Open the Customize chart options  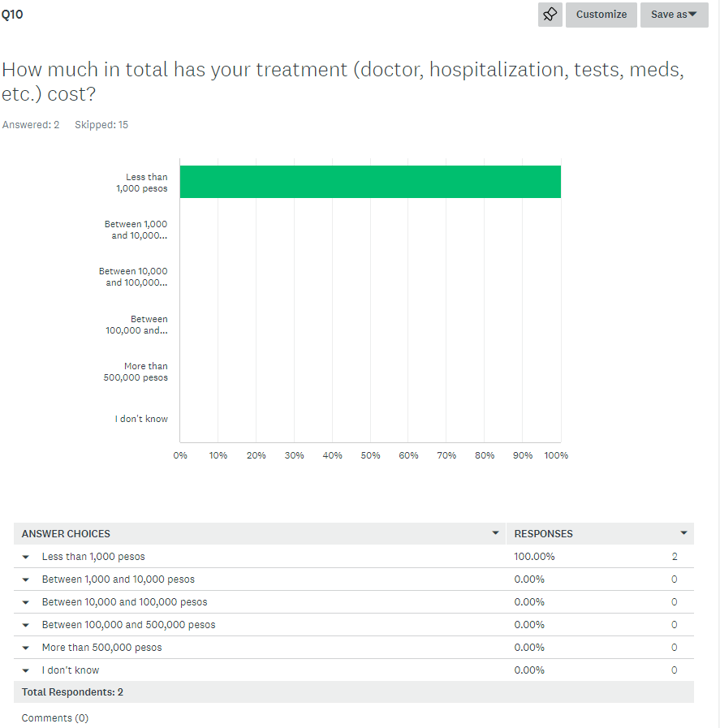(x=601, y=15)
